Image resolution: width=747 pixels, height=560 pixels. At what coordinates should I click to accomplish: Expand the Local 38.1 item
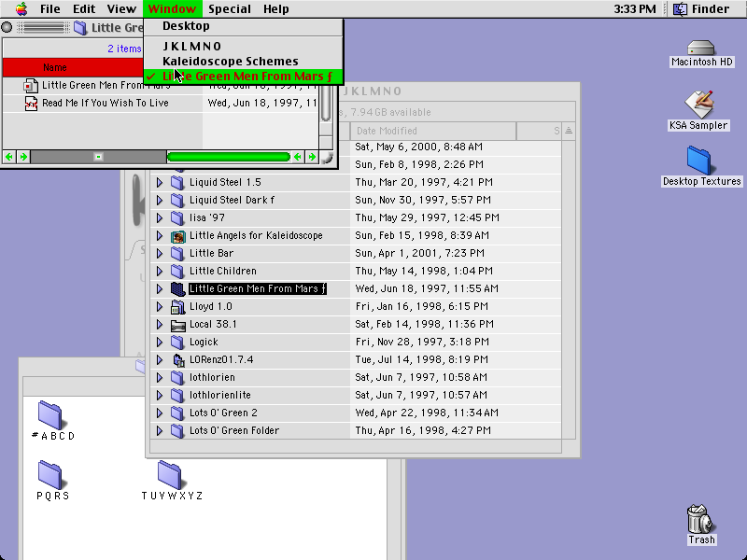click(160, 324)
